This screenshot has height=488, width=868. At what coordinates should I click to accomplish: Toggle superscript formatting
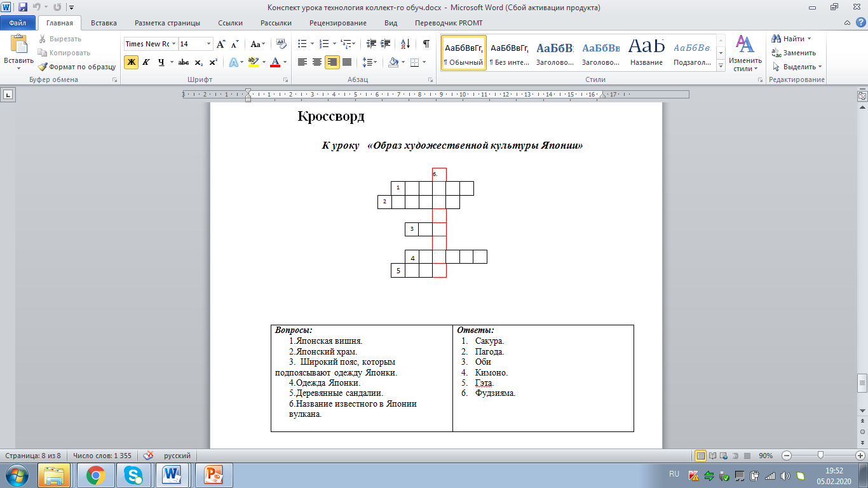pyautogui.click(x=213, y=62)
